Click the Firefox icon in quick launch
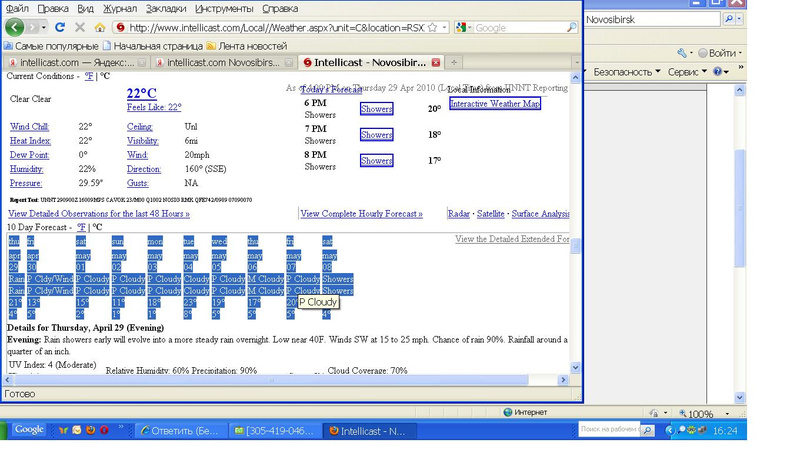The width and height of the screenshot is (800, 452). (90, 430)
